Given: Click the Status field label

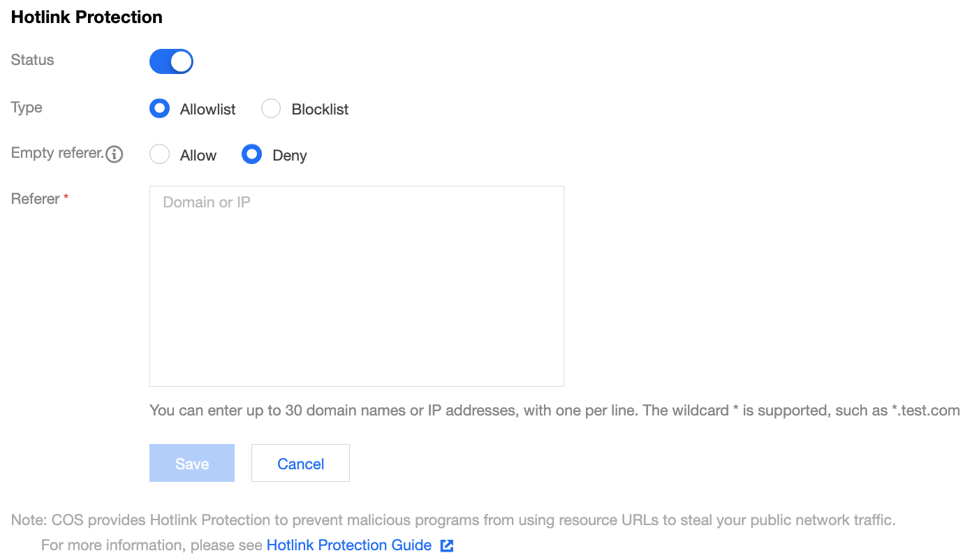Looking at the screenshot, I should pyautogui.click(x=32, y=60).
